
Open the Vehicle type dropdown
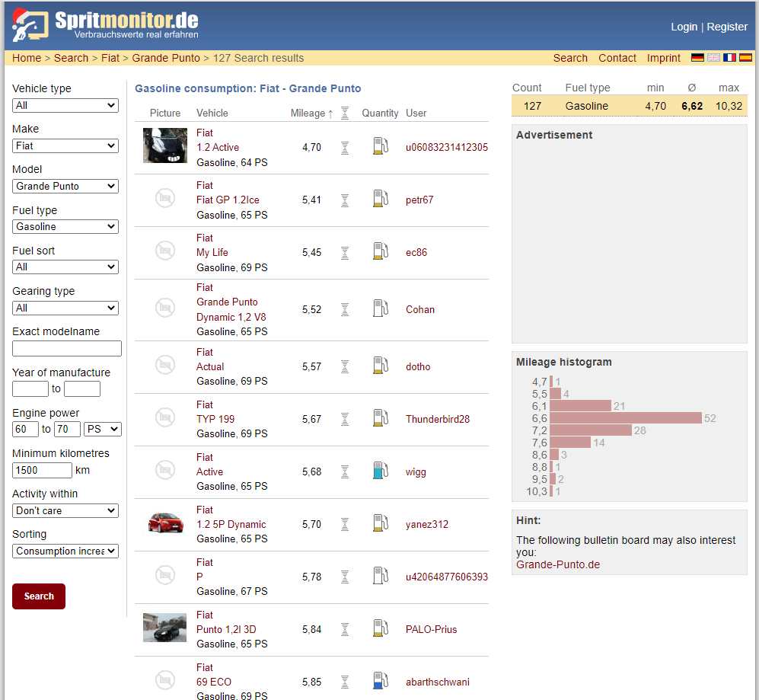pos(65,106)
